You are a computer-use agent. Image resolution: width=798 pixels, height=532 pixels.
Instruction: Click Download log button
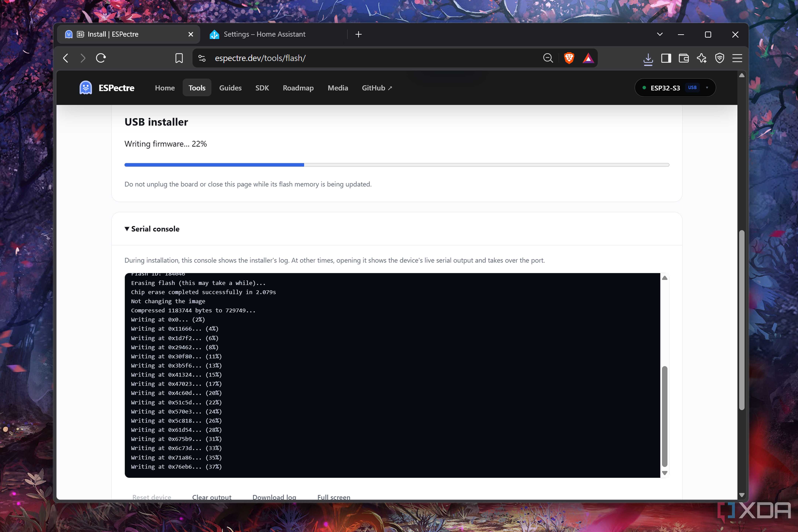coord(274,497)
